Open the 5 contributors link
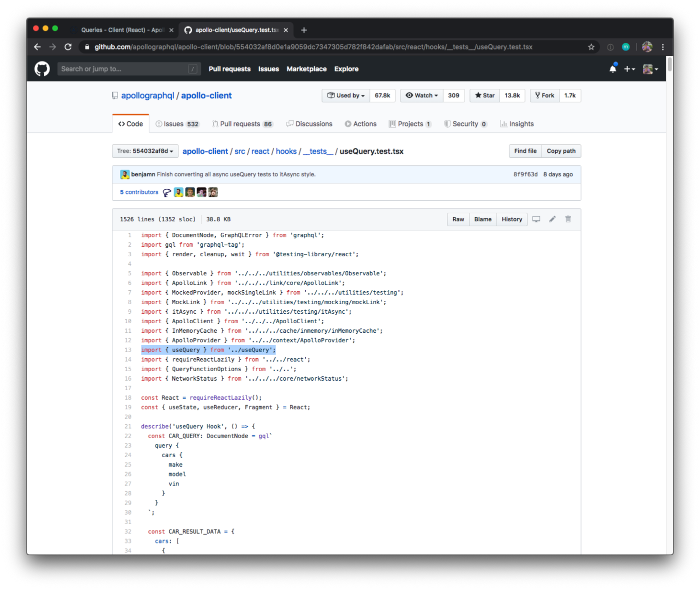 139,192
